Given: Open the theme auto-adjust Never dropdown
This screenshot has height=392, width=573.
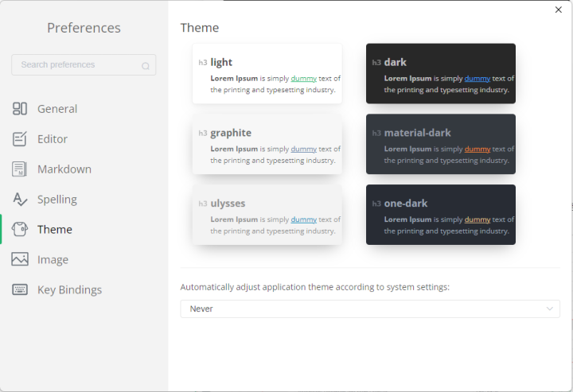Looking at the screenshot, I should [370, 309].
